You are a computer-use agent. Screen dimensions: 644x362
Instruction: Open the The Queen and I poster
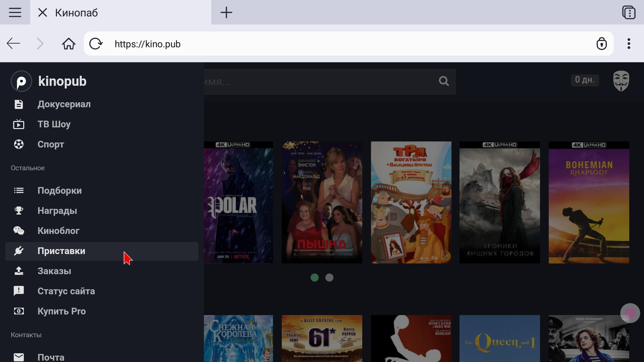point(500,339)
